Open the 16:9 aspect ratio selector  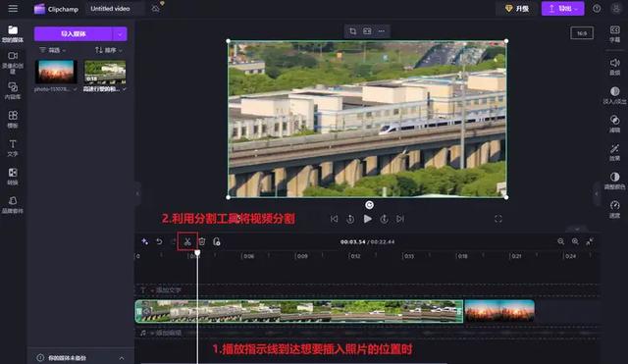pos(582,33)
